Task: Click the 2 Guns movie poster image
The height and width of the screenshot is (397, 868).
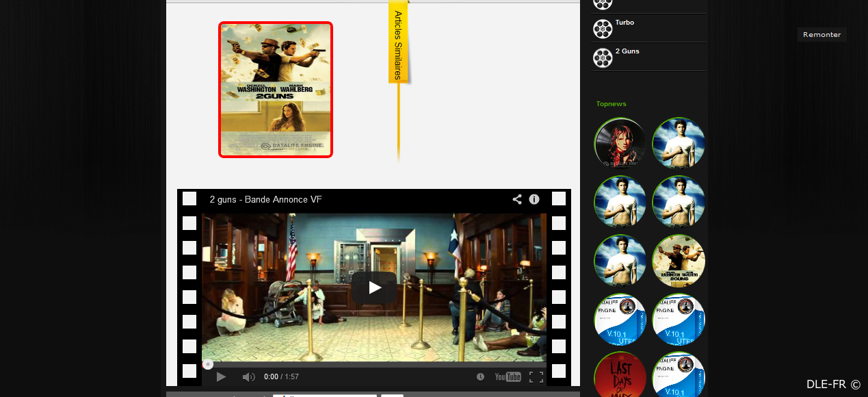Action: 276,90
